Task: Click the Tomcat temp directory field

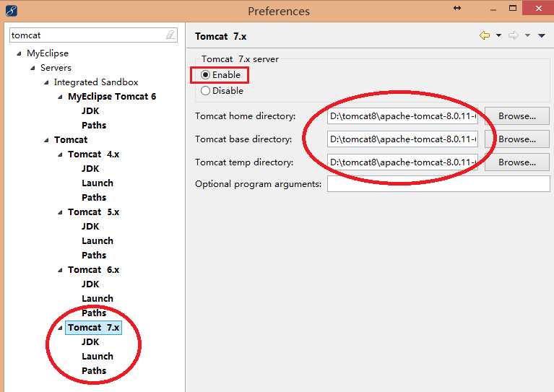Action: pyautogui.click(x=402, y=162)
